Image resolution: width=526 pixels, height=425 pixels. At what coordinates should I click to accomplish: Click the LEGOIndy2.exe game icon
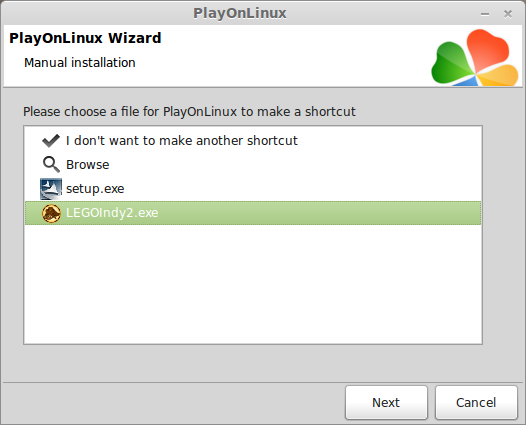pyautogui.click(x=51, y=213)
